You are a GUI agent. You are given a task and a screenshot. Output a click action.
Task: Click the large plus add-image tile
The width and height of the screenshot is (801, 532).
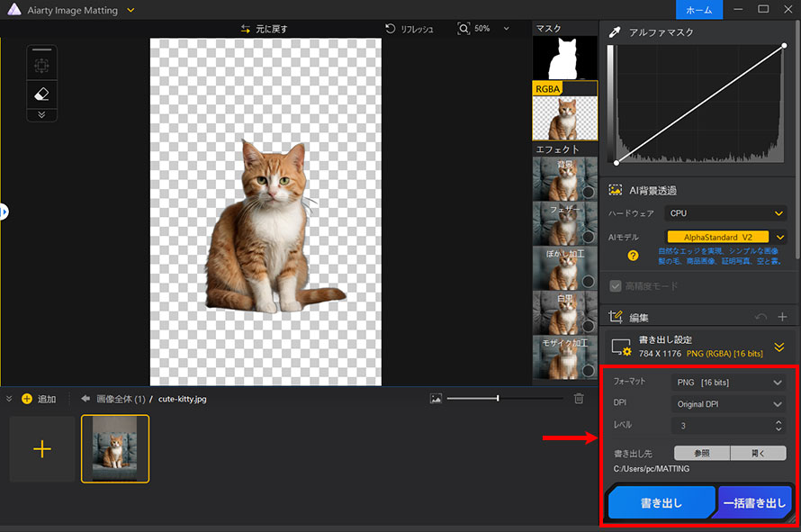point(42,448)
